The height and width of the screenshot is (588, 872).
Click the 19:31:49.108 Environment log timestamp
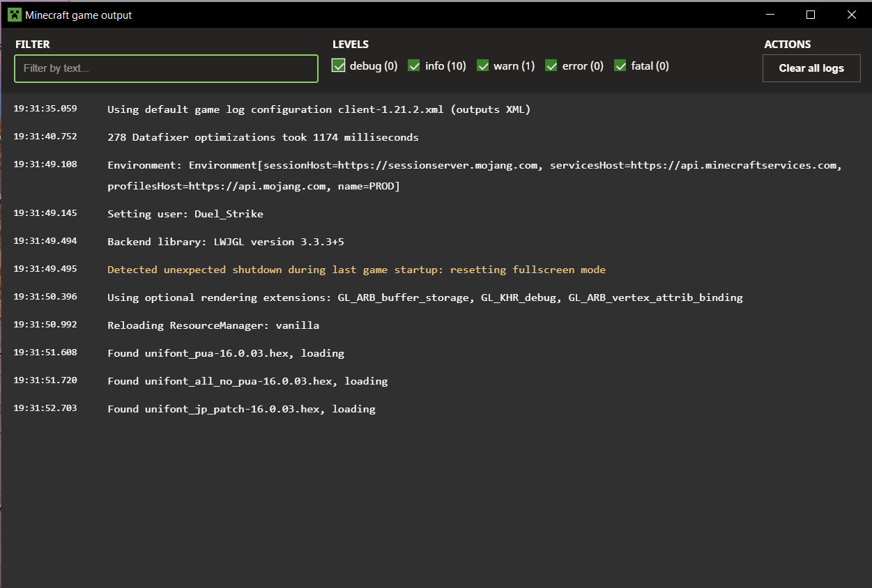click(45, 164)
